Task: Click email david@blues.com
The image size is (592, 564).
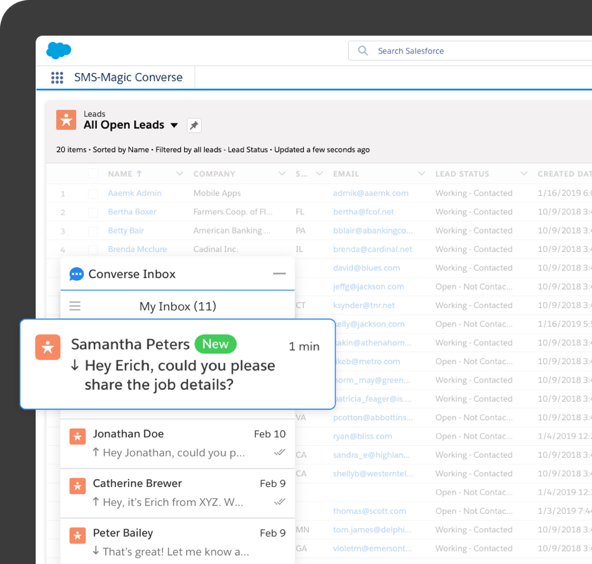Action: coord(366,268)
